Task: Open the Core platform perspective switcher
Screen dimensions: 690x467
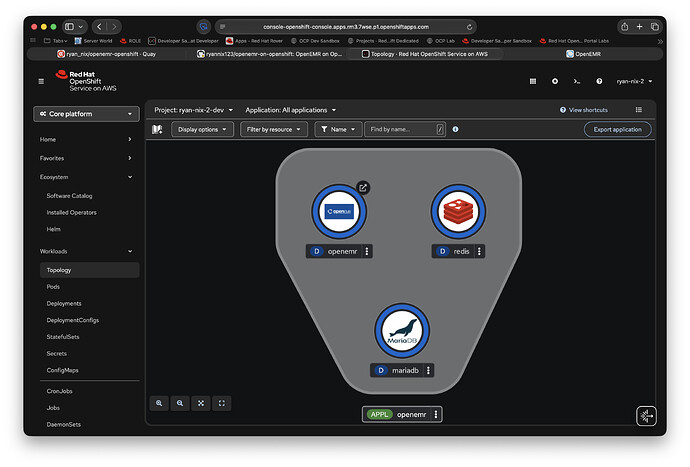Action: pos(86,114)
